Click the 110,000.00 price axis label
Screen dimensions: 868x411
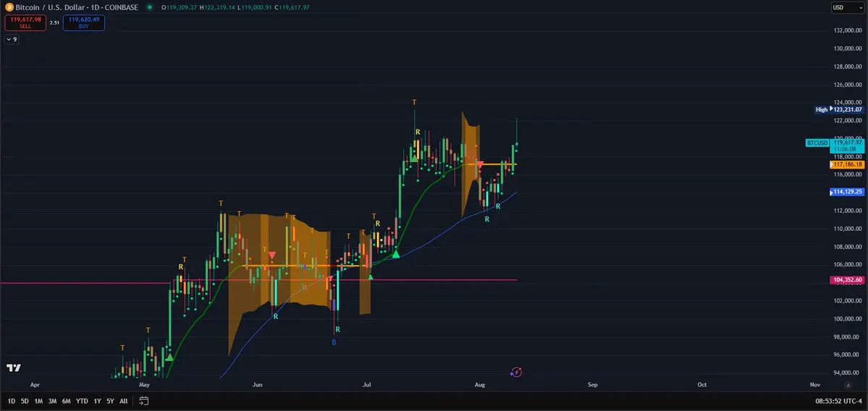[x=848, y=229]
